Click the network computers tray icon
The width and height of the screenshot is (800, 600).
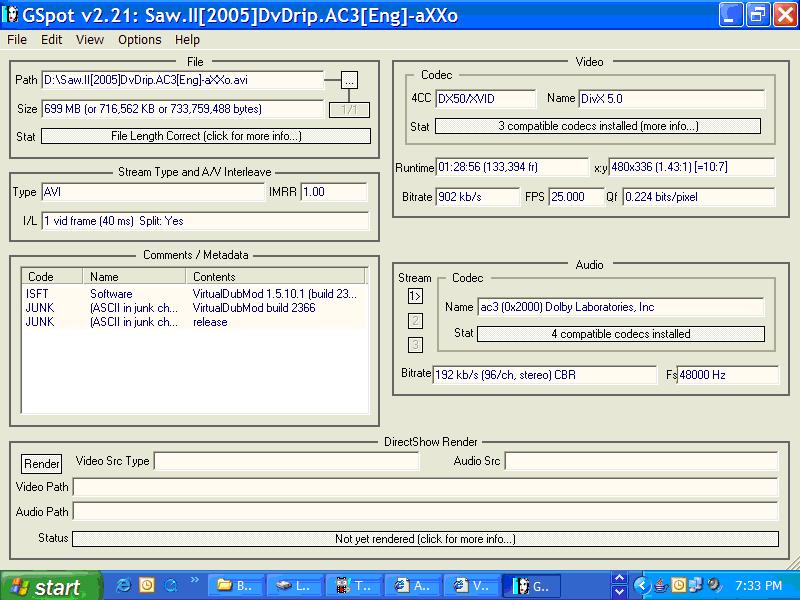click(x=696, y=585)
